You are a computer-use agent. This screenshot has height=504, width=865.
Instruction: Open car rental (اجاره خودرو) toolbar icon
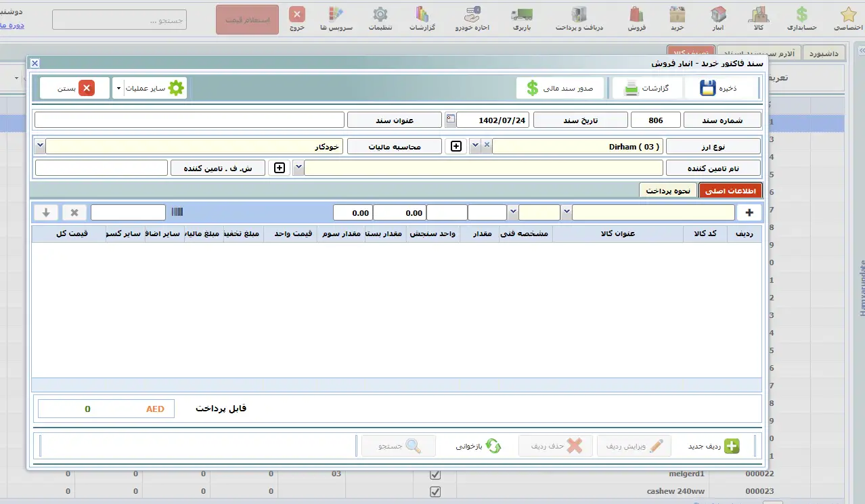point(472,19)
